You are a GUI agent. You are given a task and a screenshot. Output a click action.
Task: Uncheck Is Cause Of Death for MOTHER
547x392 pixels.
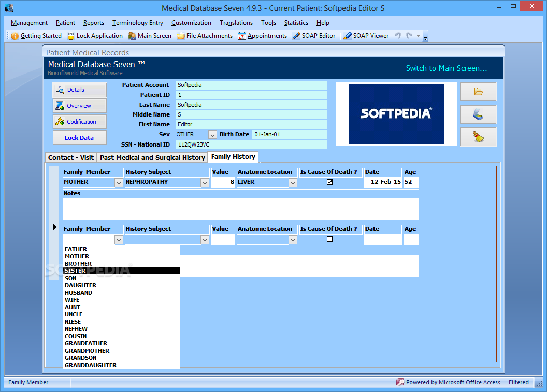point(329,182)
